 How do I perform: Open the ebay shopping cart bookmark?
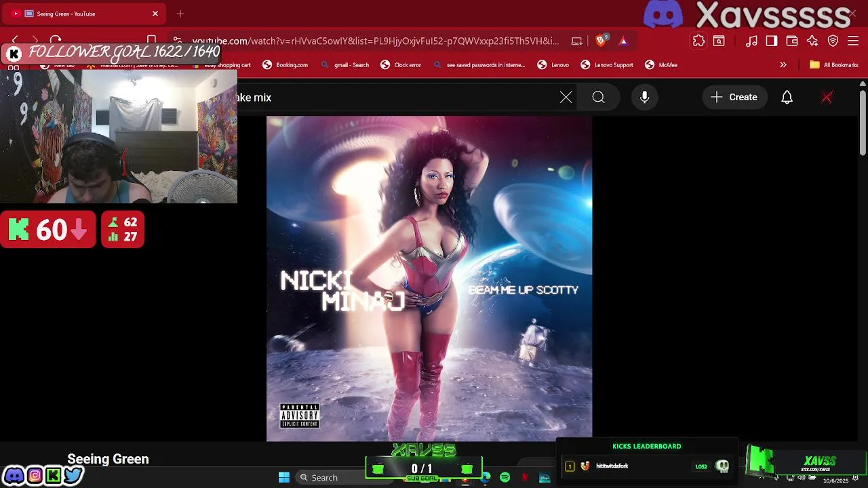point(222,65)
